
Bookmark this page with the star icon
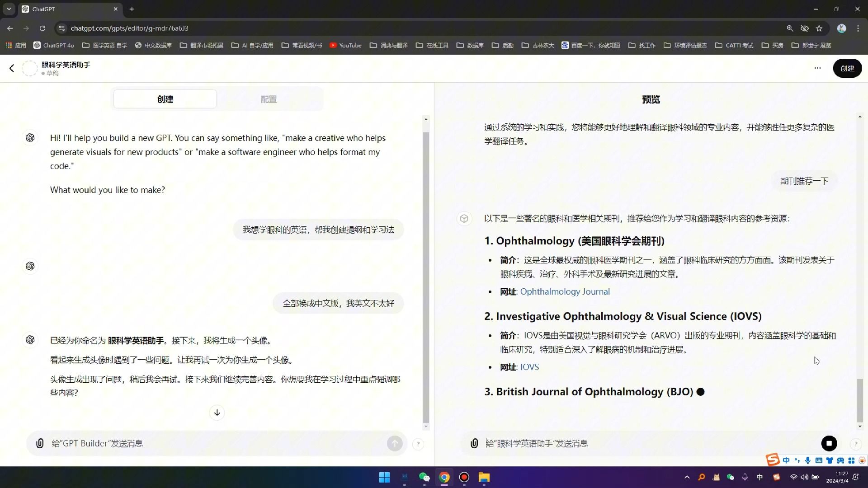(819, 28)
